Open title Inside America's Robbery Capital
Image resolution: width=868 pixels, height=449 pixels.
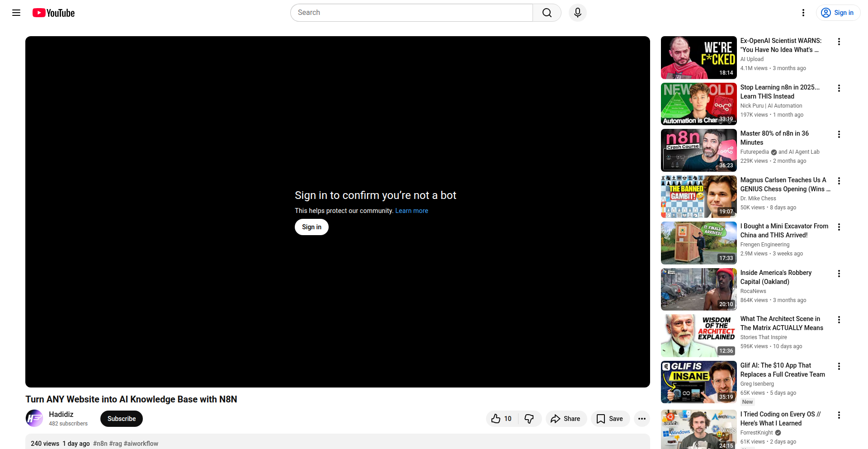[776, 277]
